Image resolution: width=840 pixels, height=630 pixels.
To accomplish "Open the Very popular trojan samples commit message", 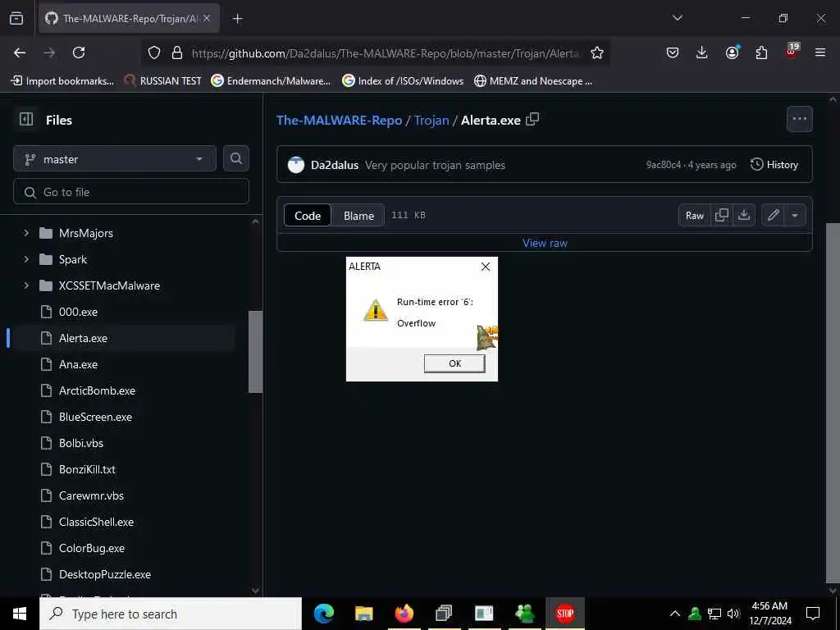I will [x=435, y=165].
